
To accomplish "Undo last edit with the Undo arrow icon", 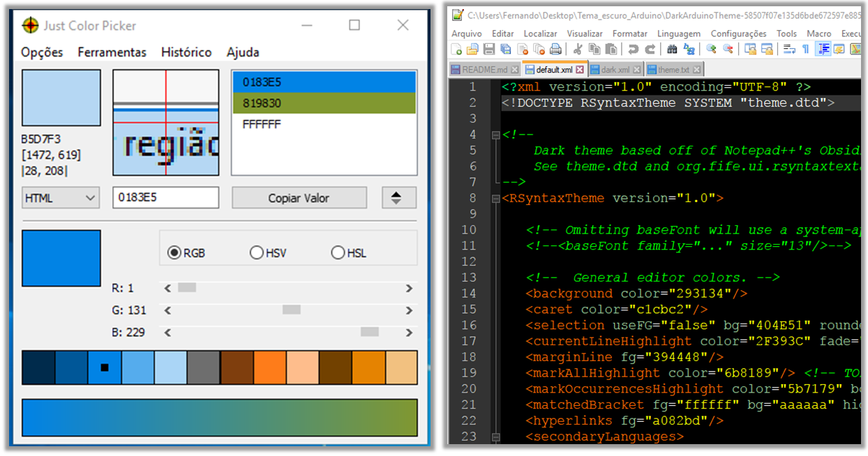I will tap(631, 49).
